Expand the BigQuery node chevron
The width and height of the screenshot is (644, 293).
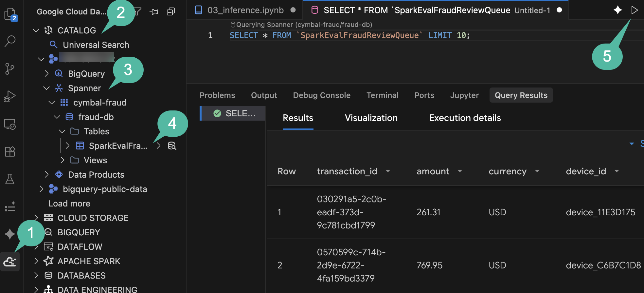pos(46,74)
